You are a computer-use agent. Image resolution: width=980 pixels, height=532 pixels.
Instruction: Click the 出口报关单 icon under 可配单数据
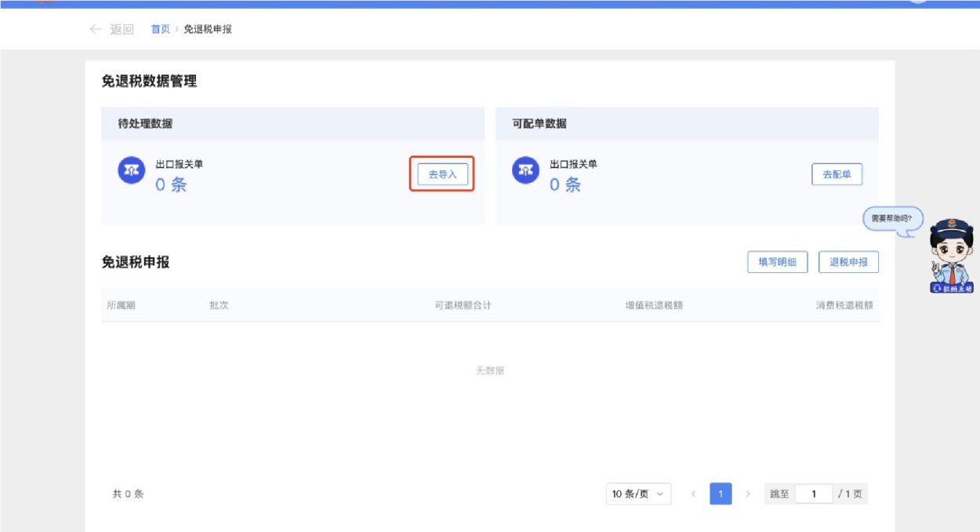point(525,170)
